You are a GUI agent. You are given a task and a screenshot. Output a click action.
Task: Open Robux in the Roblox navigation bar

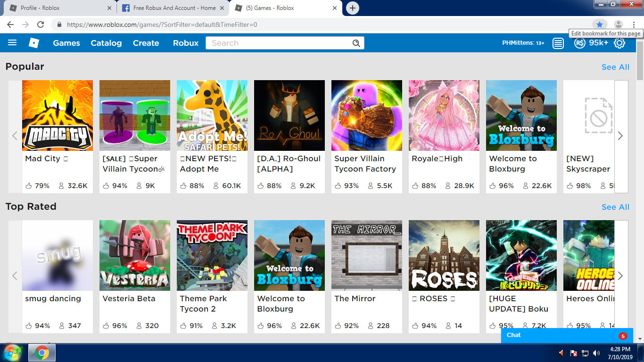[186, 43]
